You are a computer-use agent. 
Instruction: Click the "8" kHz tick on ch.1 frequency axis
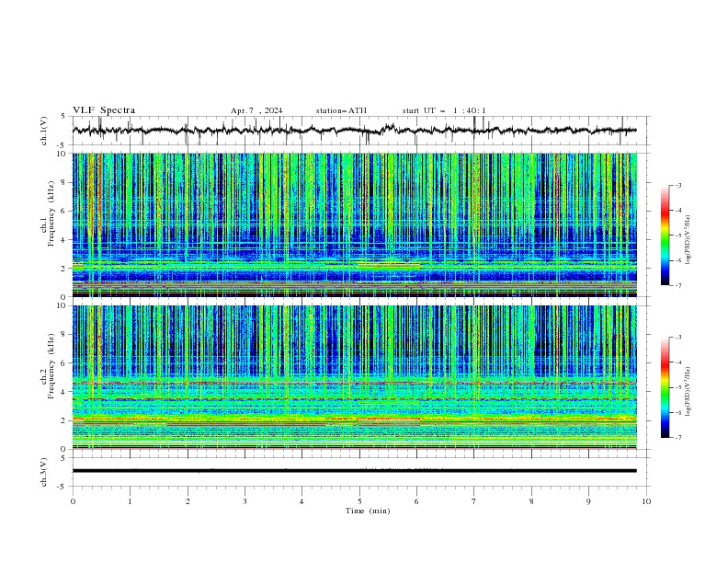tap(63, 182)
